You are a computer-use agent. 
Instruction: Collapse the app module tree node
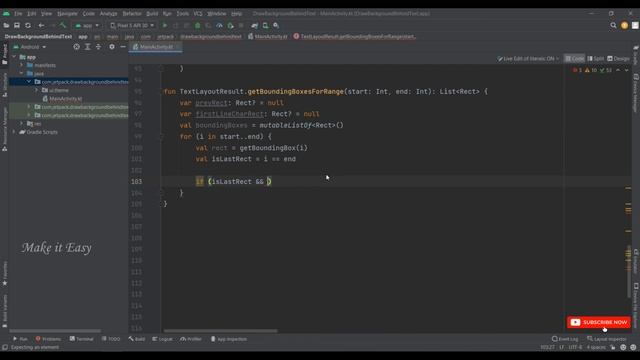[x=15, y=57]
